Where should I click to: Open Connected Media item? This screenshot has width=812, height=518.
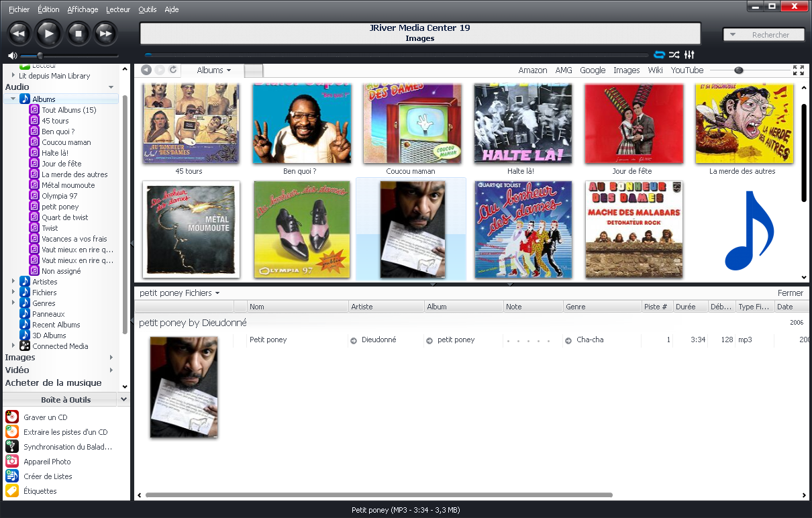[x=60, y=346]
